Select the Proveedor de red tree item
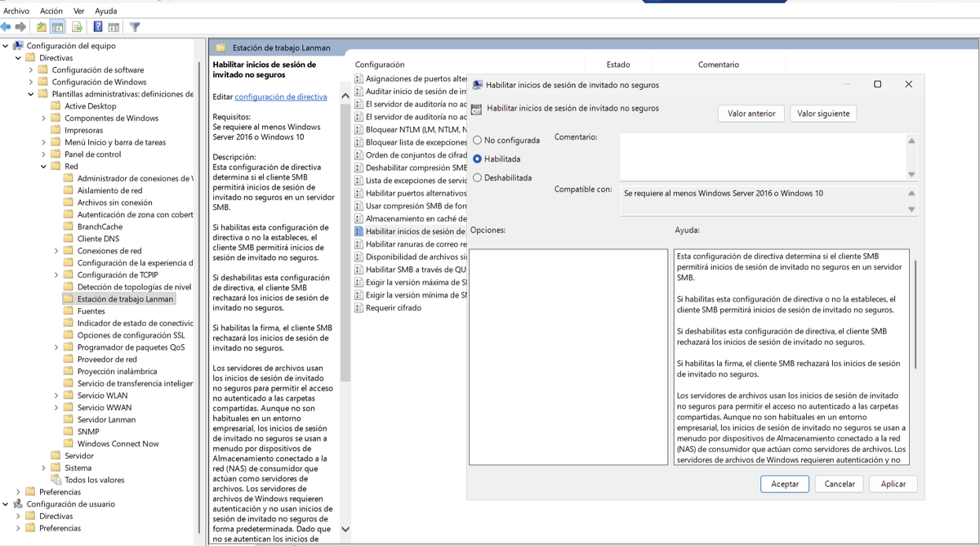The height and width of the screenshot is (546, 980). coord(107,360)
